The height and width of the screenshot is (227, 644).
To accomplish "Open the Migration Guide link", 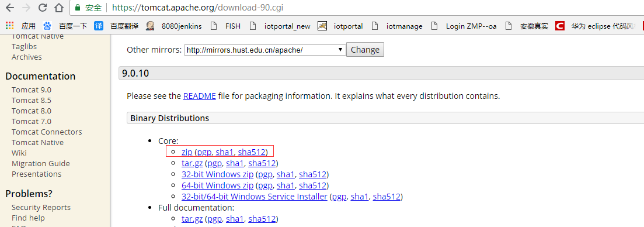I will pos(41,163).
